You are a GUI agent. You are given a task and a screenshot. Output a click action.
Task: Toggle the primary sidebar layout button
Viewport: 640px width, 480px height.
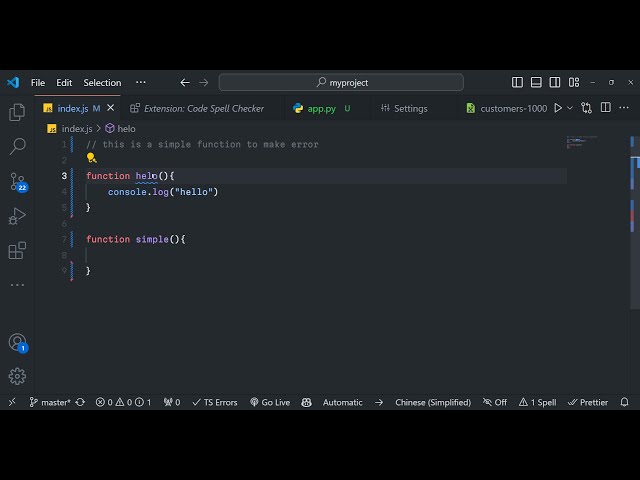[517, 82]
